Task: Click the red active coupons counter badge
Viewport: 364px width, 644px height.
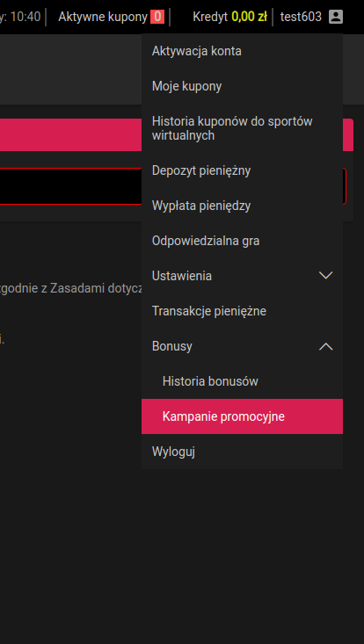Action: click(157, 17)
